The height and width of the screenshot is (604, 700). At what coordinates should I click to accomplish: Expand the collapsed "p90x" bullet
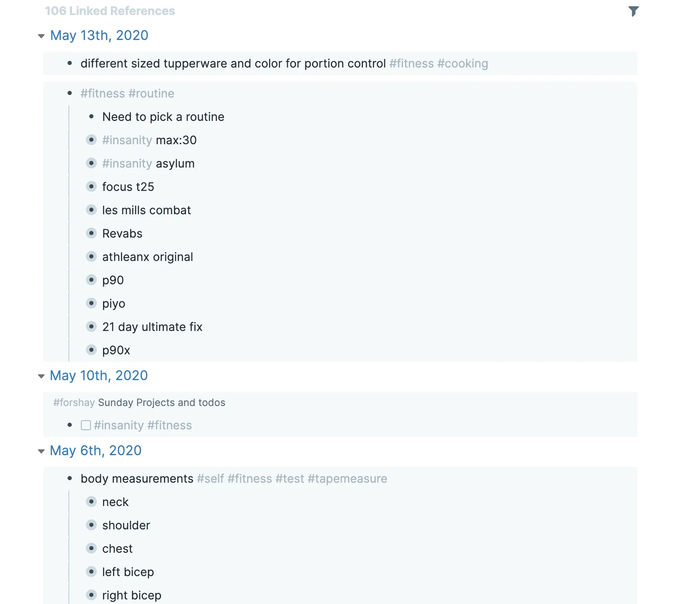(x=91, y=350)
